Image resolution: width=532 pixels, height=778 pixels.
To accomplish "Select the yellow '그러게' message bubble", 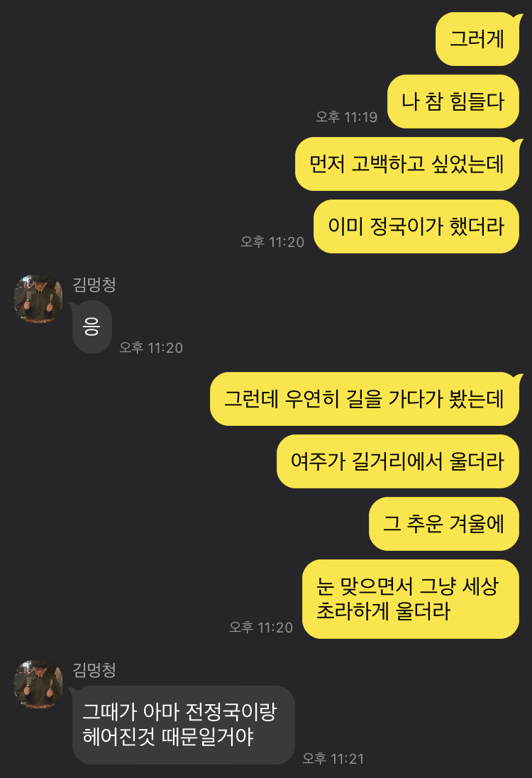I will 477,39.
